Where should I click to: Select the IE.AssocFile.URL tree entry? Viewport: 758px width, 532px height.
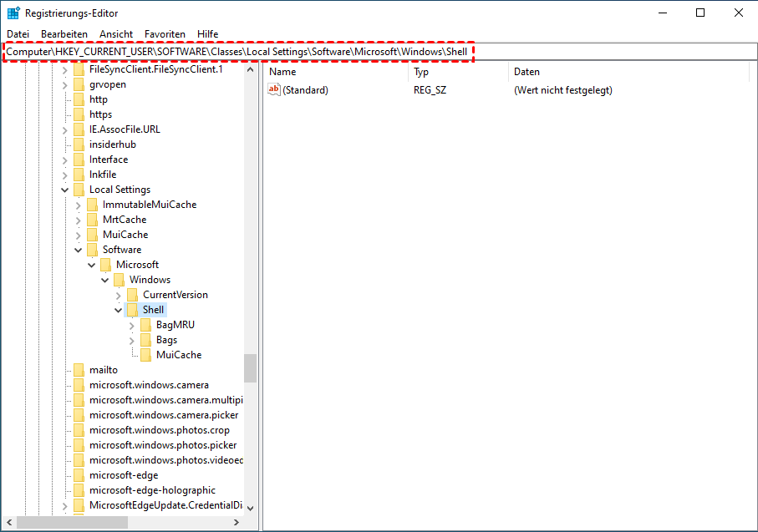[x=125, y=129]
